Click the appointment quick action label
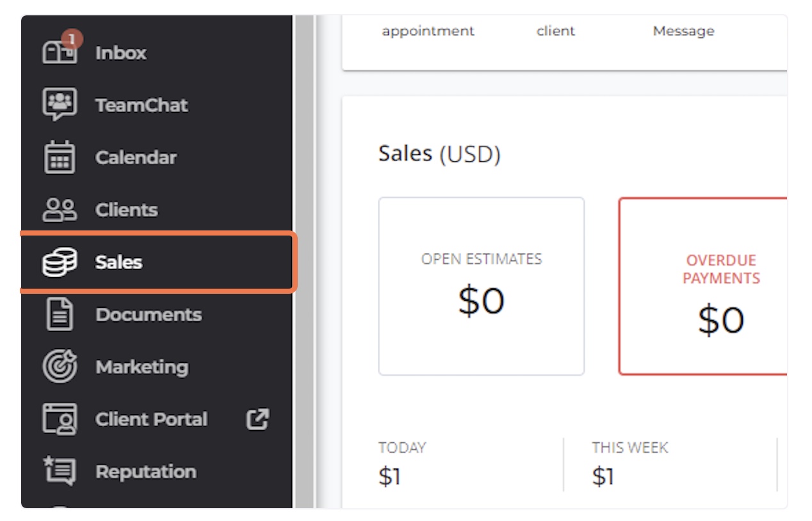Viewport: 812px width, 521px height. (x=428, y=31)
